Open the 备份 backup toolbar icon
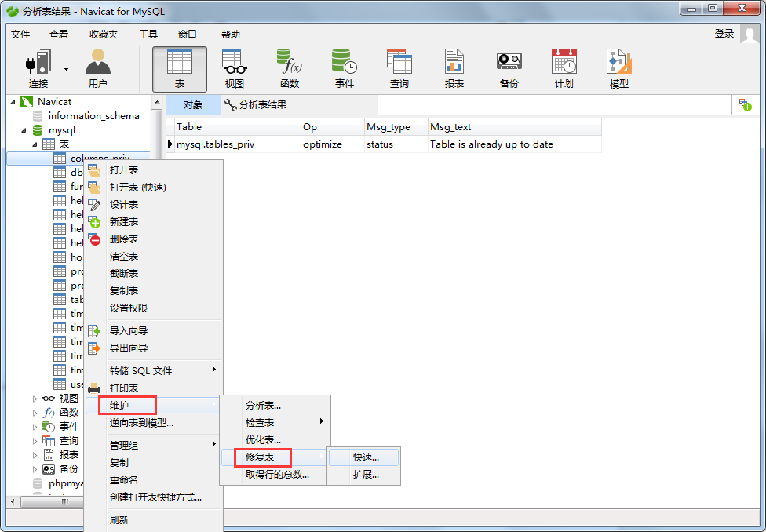This screenshot has height=532, width=766. [x=509, y=68]
